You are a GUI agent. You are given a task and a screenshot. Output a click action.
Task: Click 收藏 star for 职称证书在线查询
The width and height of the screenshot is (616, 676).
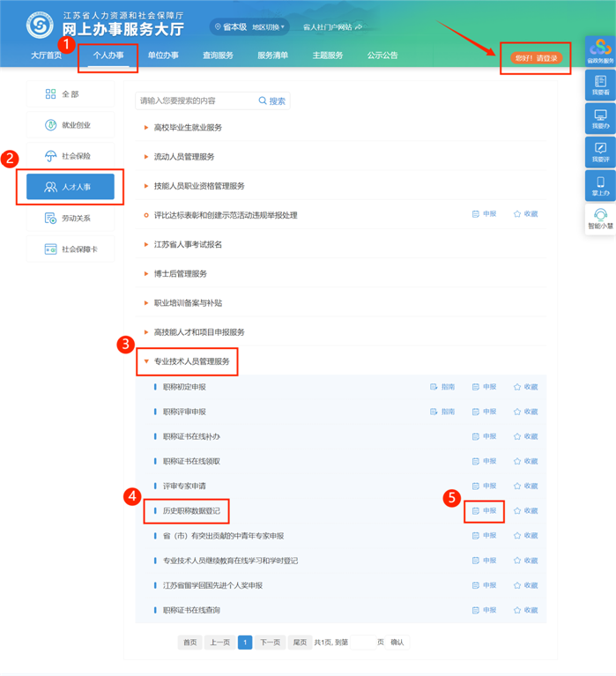click(526, 610)
